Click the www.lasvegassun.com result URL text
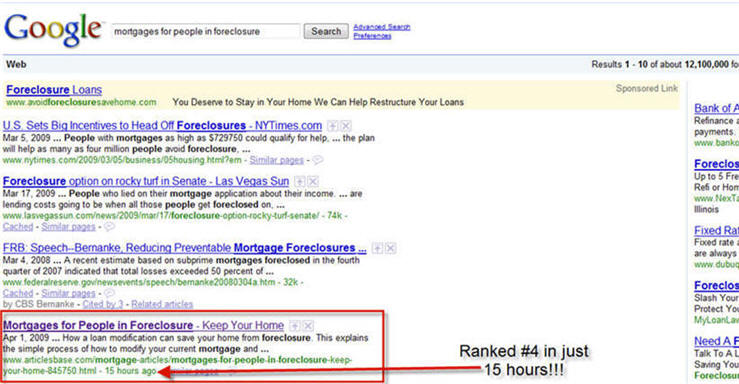 tap(161, 216)
